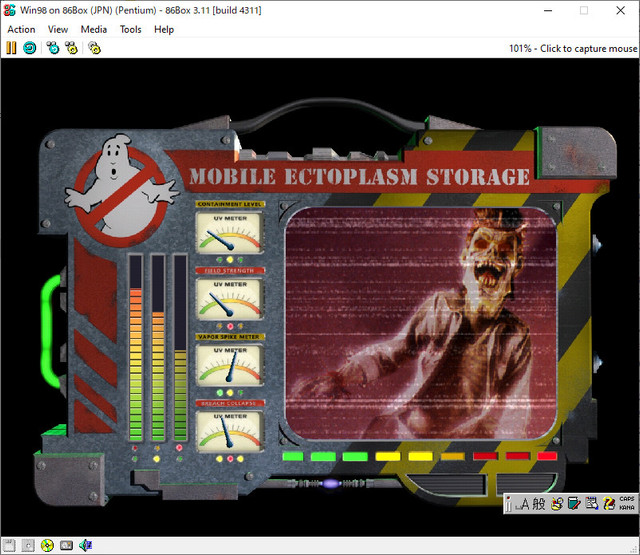Click the 86Box window title bar text

point(141,10)
